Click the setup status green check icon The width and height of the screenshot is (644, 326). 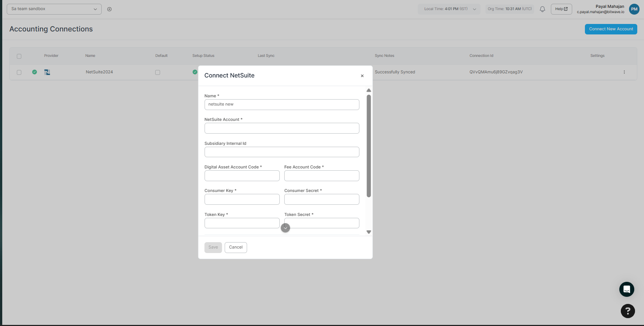click(x=195, y=72)
